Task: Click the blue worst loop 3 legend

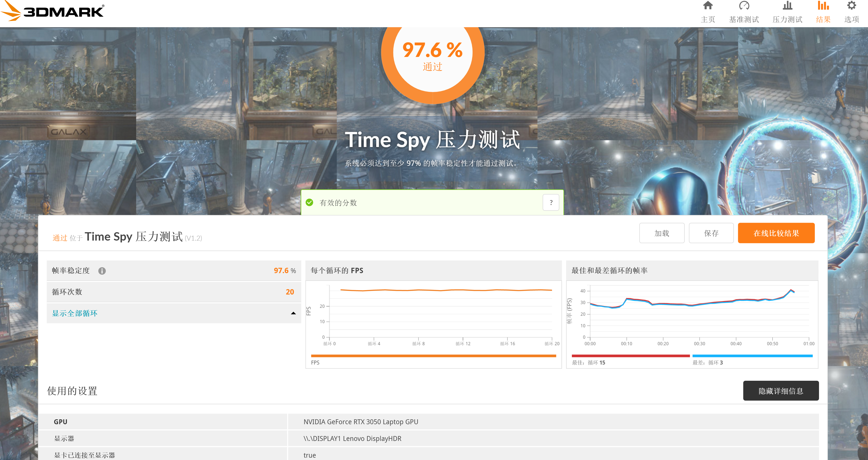Action: (x=752, y=356)
